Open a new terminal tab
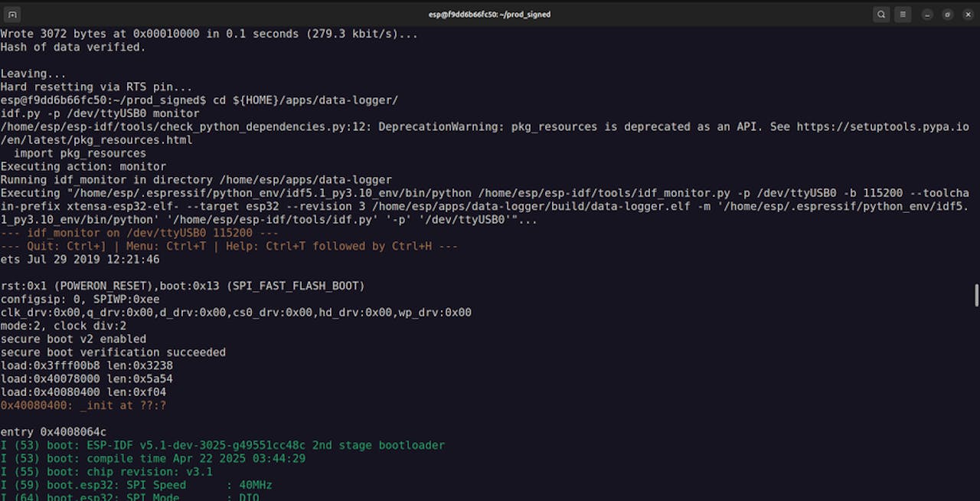The image size is (980, 501). (12, 14)
